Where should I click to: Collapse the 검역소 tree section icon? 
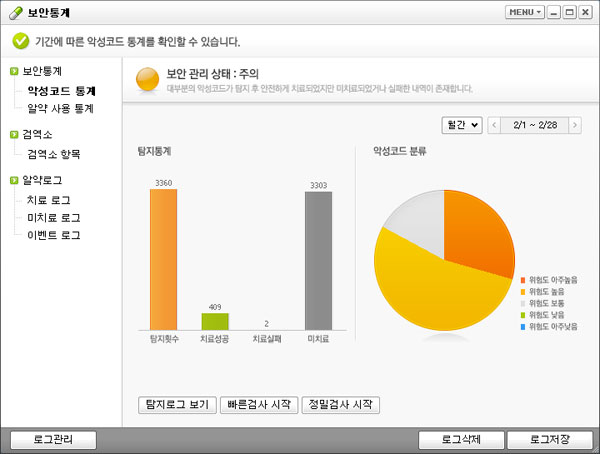pyautogui.click(x=13, y=134)
